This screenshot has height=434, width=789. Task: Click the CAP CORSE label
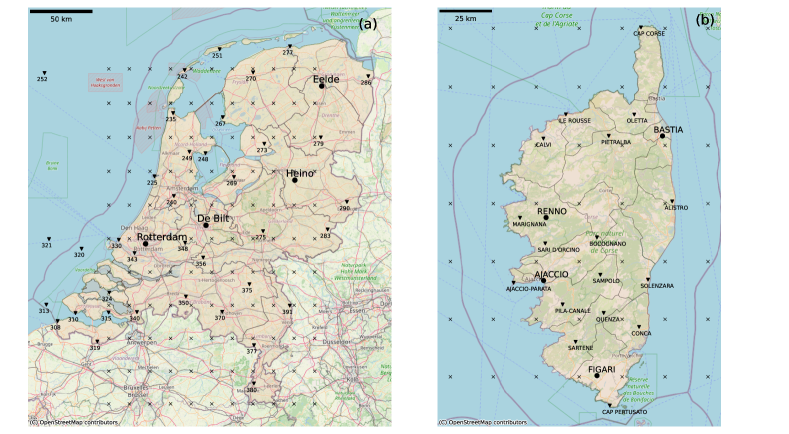click(x=649, y=34)
